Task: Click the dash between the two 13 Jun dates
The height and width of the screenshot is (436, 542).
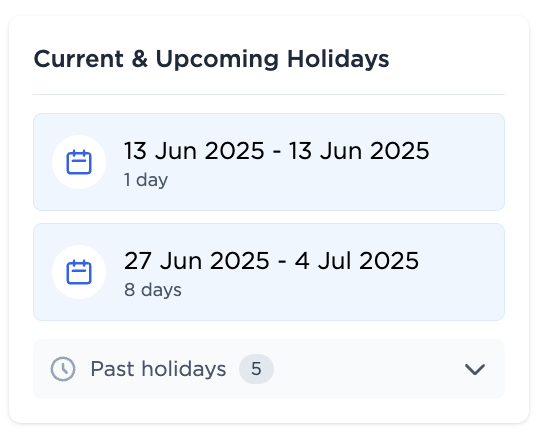Action: click(277, 152)
